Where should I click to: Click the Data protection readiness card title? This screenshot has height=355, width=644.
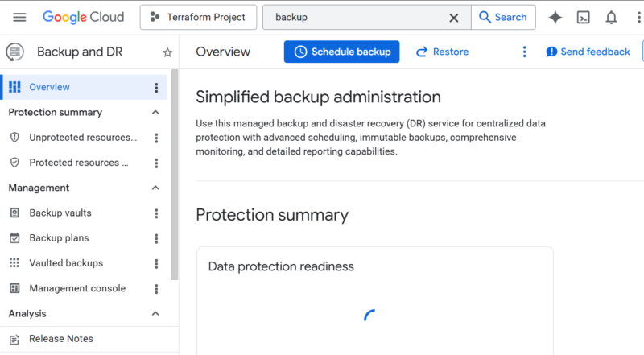(281, 266)
